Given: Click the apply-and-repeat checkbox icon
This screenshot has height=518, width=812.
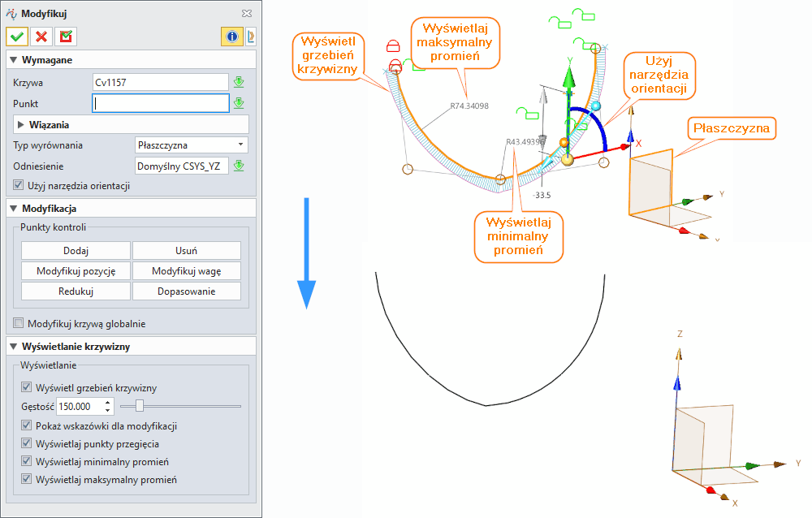Looking at the screenshot, I should tap(66, 37).
